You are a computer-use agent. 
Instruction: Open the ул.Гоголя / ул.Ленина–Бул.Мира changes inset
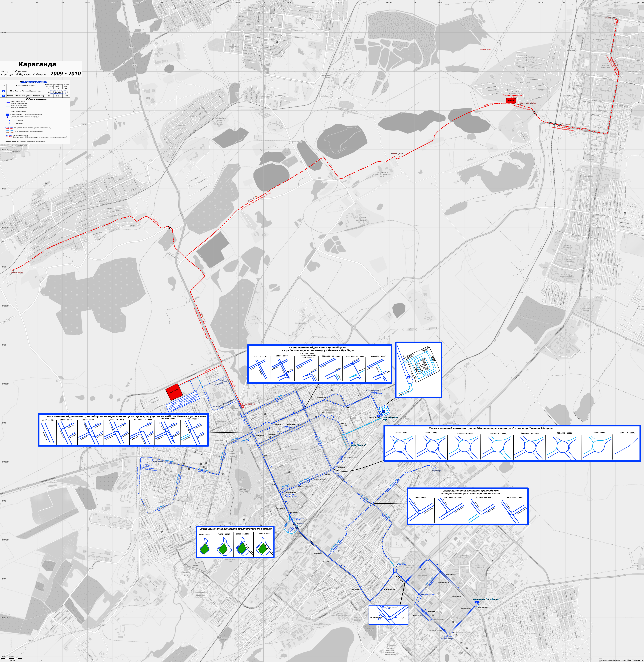(320, 364)
